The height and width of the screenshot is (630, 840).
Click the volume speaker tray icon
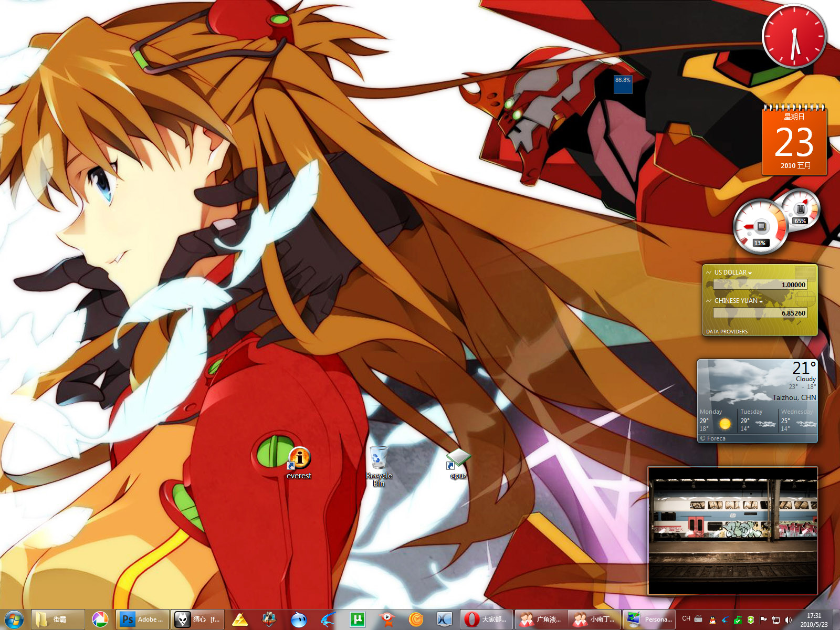[788, 620]
